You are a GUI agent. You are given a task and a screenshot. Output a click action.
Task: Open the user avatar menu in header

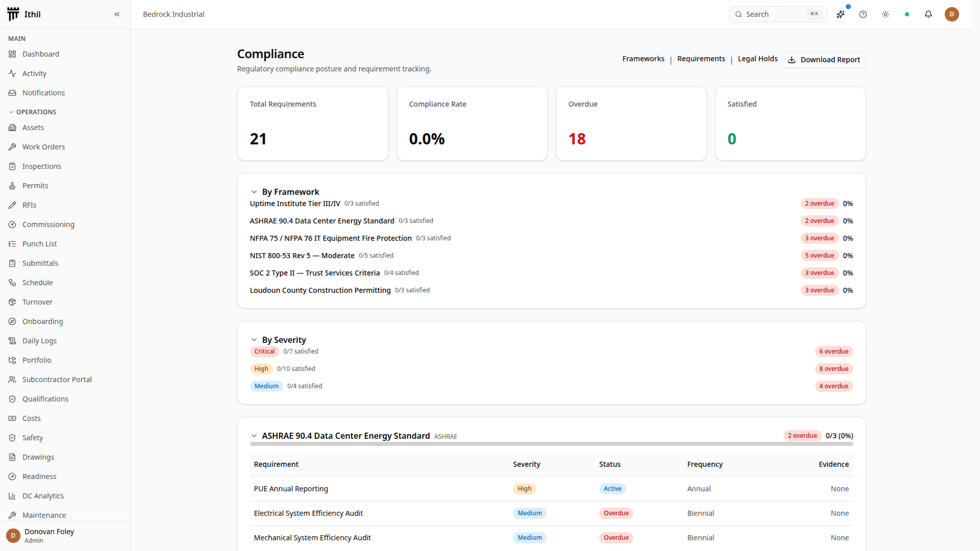coord(951,14)
